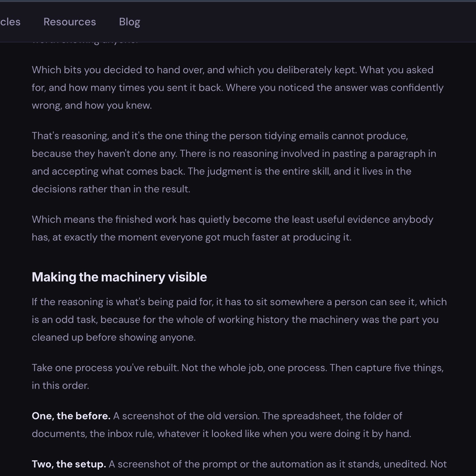Click the bold "Two, the setup." label
The width and height of the screenshot is (476, 476).
(x=69, y=464)
